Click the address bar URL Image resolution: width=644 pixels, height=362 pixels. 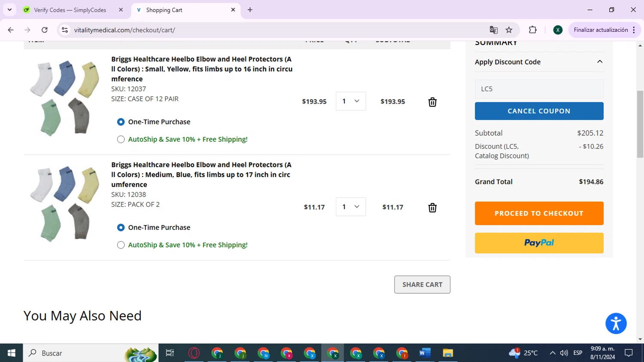point(125,30)
